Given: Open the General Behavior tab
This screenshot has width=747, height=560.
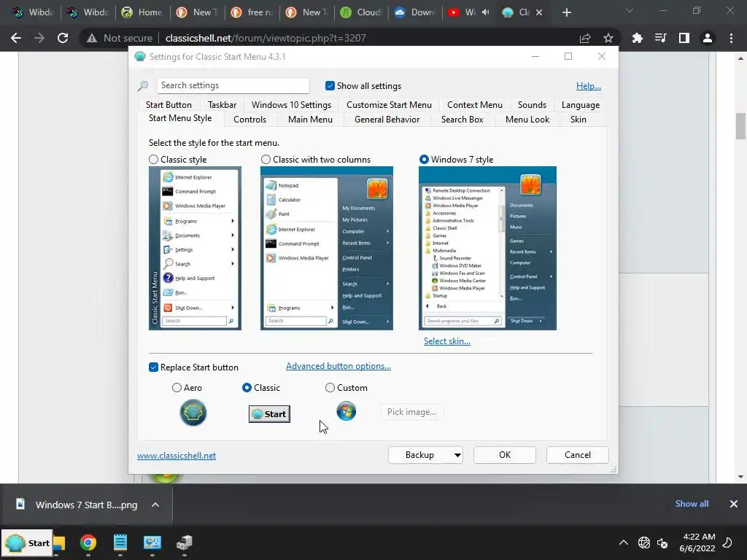Looking at the screenshot, I should click(x=387, y=120).
